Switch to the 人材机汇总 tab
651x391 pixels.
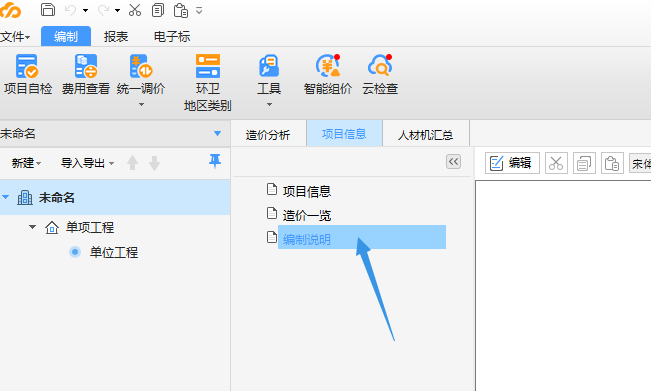tap(426, 134)
